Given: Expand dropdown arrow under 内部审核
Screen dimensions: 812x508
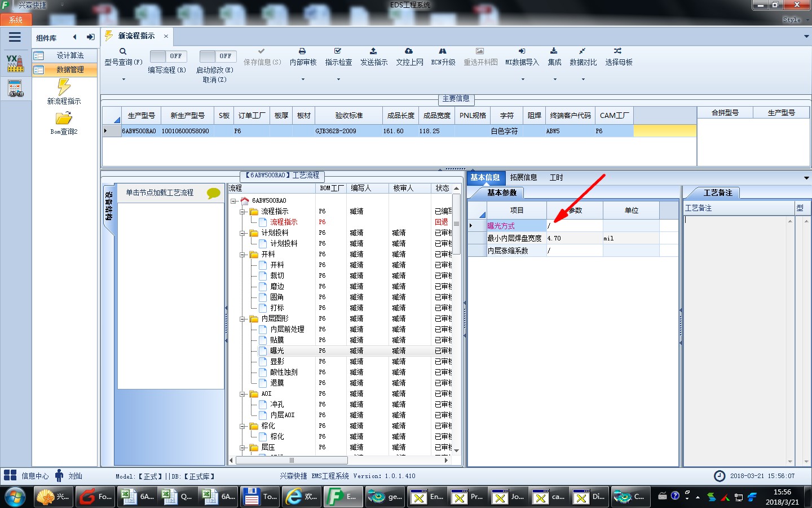Looking at the screenshot, I should tap(303, 80).
